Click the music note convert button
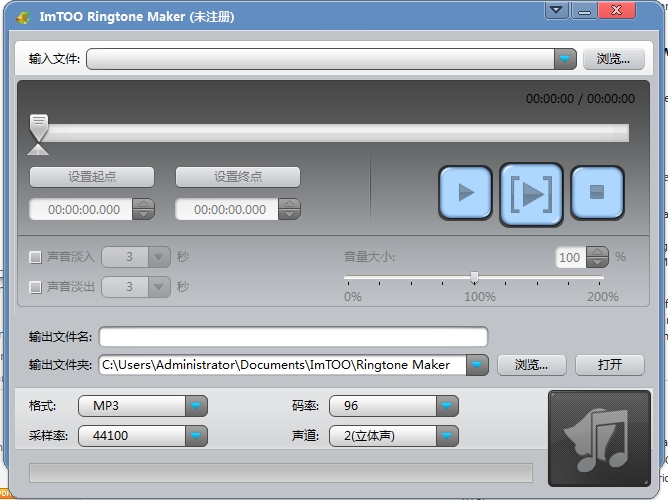The image size is (668, 500). coord(599,438)
